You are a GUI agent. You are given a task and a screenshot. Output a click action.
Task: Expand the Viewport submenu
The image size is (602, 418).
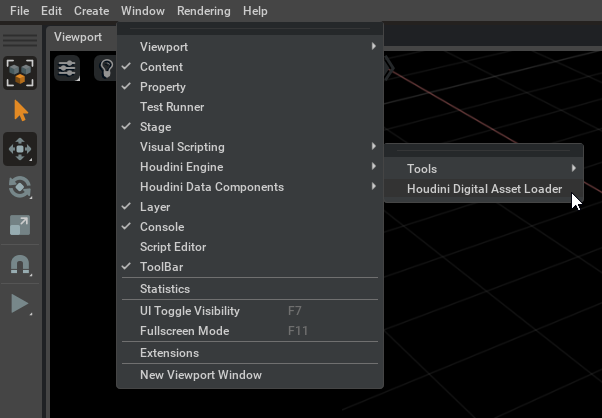coord(250,47)
